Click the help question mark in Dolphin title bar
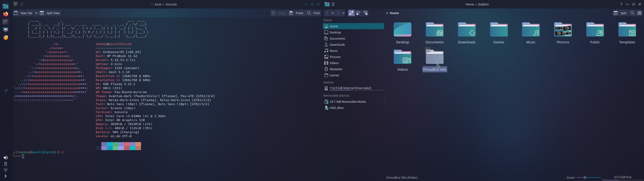 tap(621, 4)
